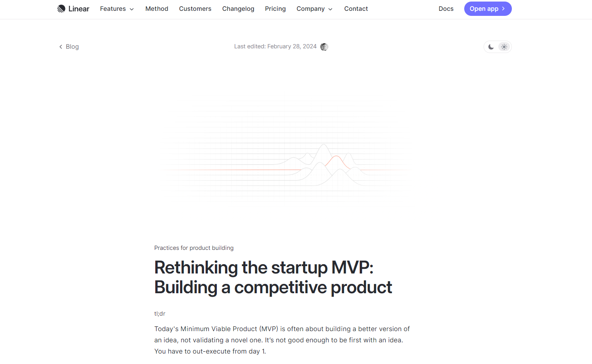Click the chevron next to Features
The image size is (592, 364).
click(132, 9)
